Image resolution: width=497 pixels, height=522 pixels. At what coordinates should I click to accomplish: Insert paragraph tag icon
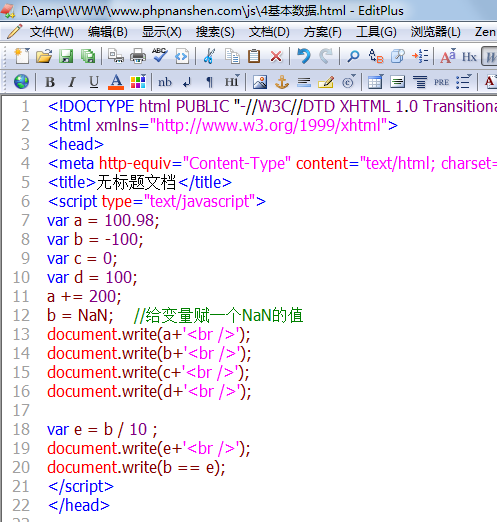coord(209,82)
